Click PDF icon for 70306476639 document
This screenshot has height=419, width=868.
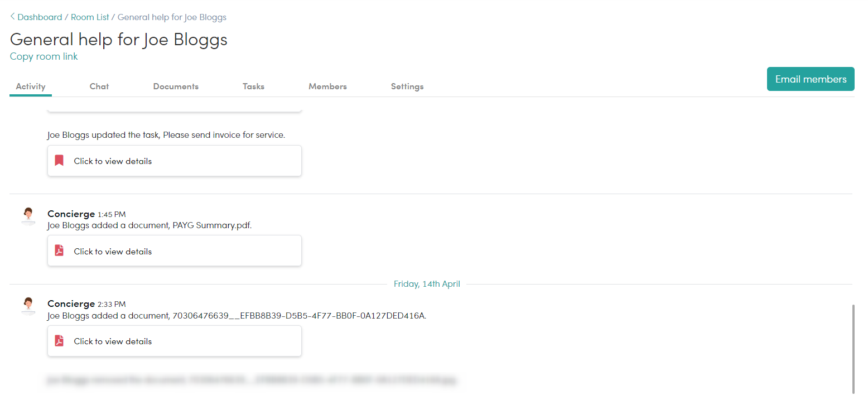coord(59,341)
